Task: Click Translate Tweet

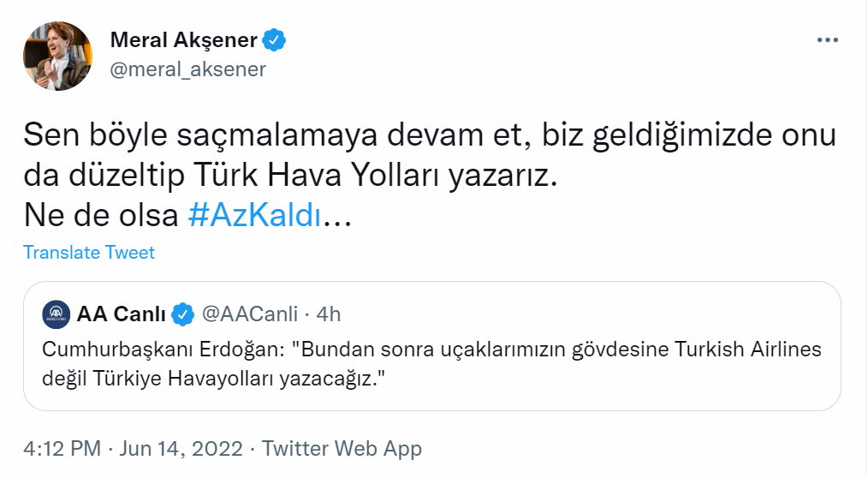Action: tap(89, 252)
